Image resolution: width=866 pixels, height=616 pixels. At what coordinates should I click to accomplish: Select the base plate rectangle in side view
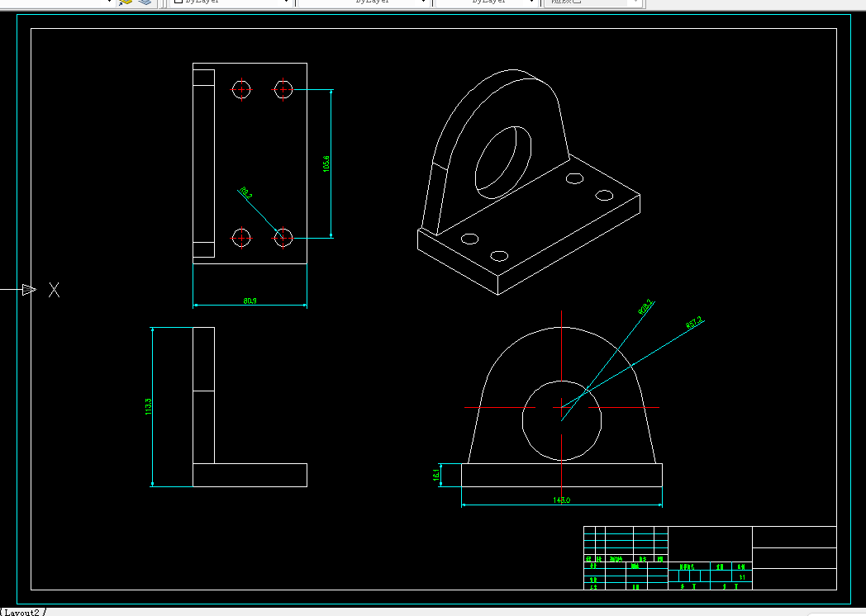click(x=250, y=476)
